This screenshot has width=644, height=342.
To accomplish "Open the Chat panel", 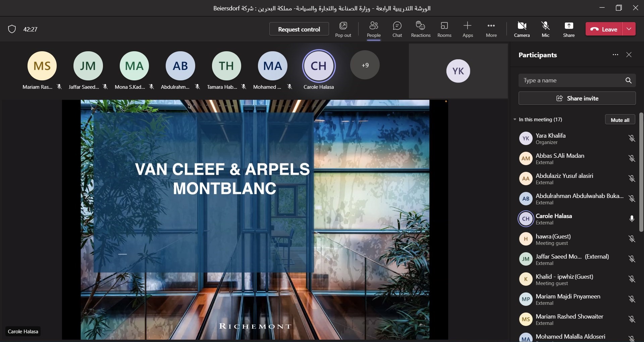I will (x=397, y=29).
